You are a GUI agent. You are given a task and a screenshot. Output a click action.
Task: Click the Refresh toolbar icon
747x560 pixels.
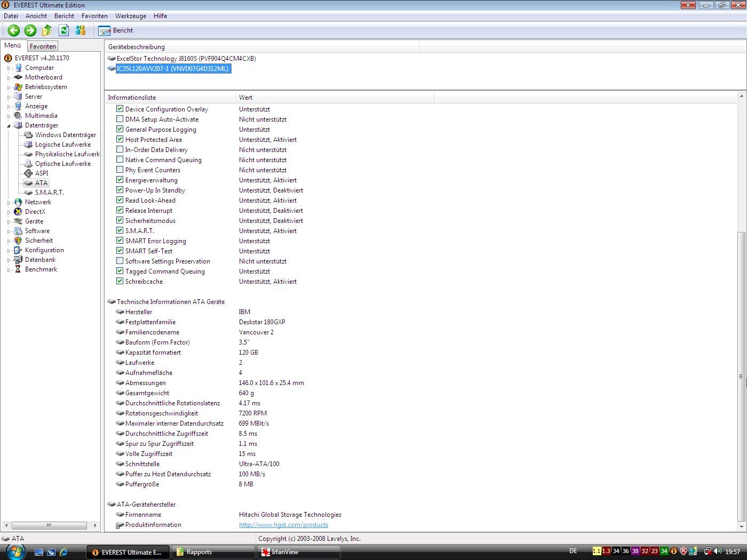tap(64, 30)
